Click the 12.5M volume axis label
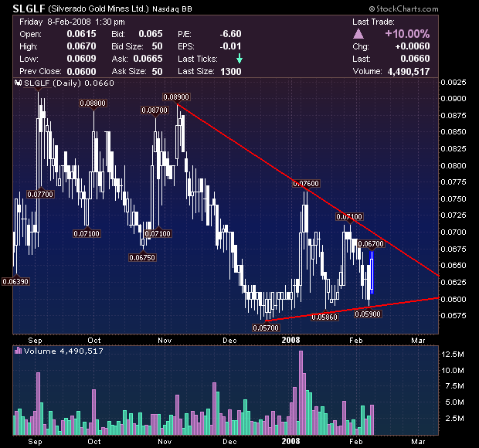The height and width of the screenshot is (448, 479). pos(453,355)
